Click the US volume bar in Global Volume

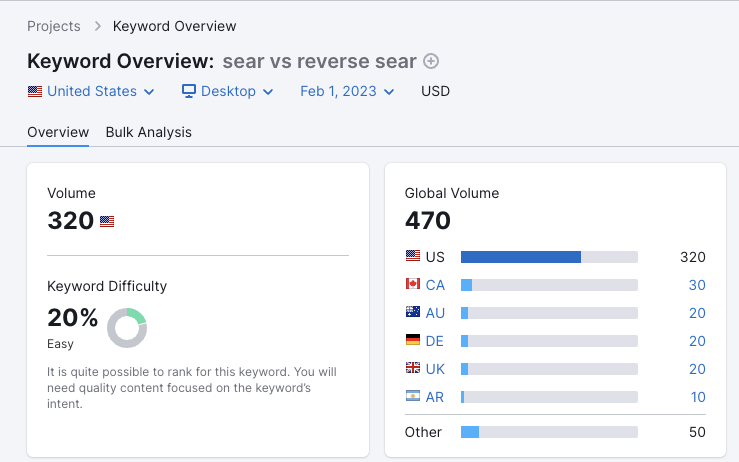[x=549, y=257]
